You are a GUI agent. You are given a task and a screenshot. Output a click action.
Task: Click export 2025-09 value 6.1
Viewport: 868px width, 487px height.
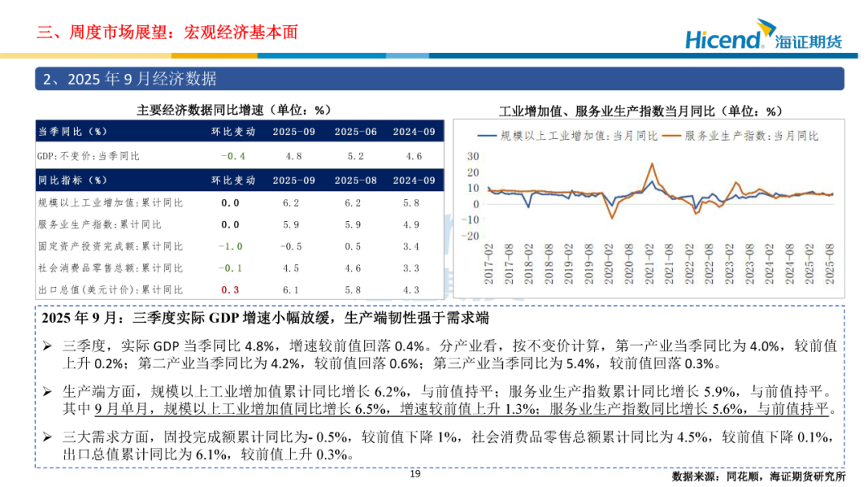click(291, 289)
